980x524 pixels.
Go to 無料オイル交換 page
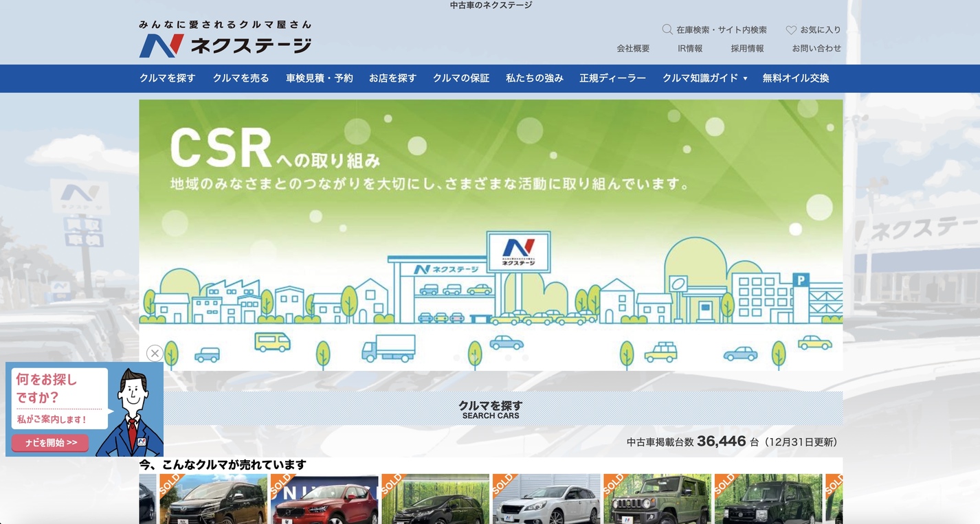click(x=796, y=78)
